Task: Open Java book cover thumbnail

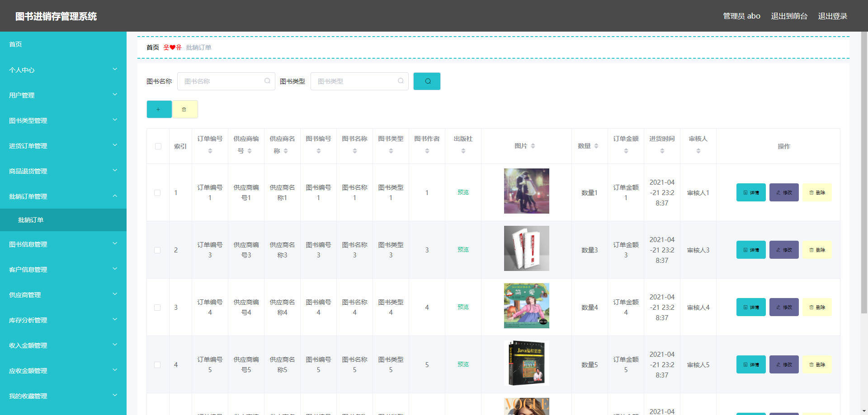Action: pos(526,363)
